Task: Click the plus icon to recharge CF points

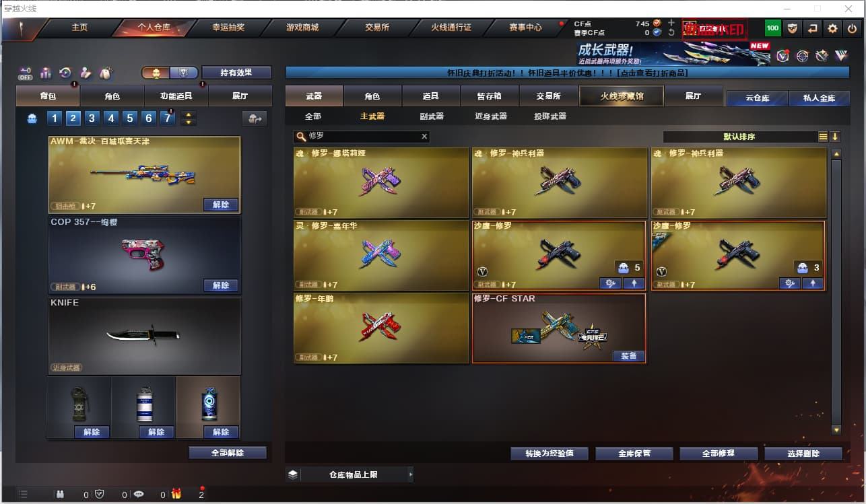Action: 671,23
